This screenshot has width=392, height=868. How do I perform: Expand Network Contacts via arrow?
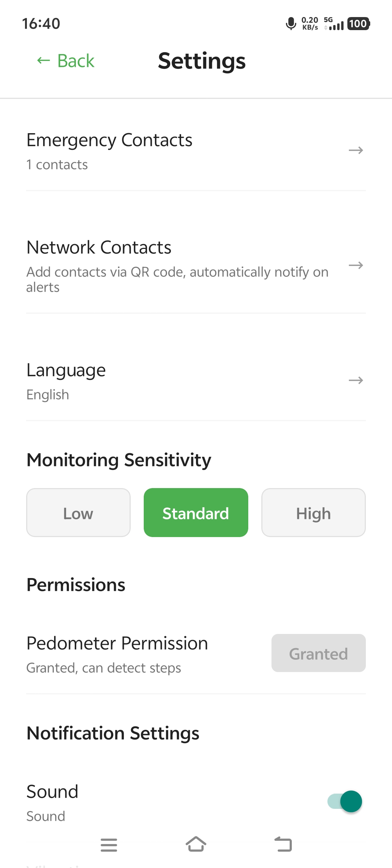356,266
